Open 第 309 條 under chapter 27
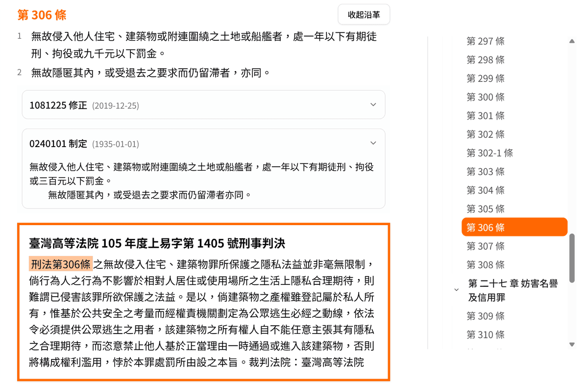Screen dimensions: 588x385 (x=485, y=316)
